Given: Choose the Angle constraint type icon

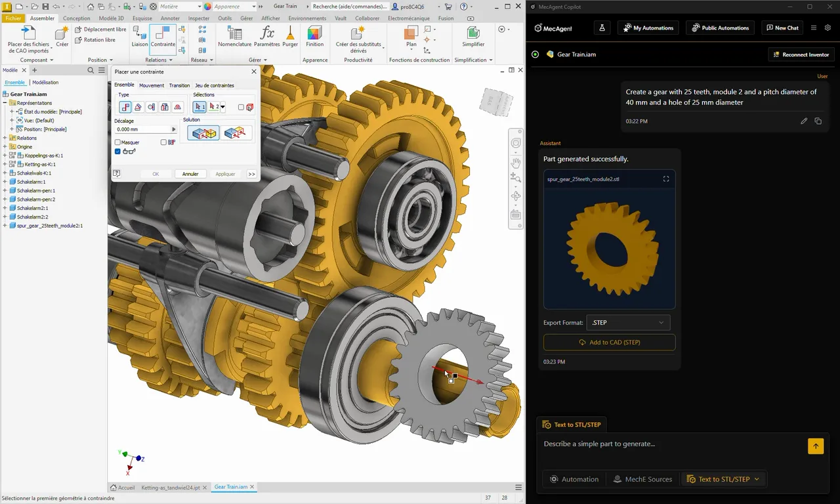Looking at the screenshot, I should pyautogui.click(x=138, y=107).
